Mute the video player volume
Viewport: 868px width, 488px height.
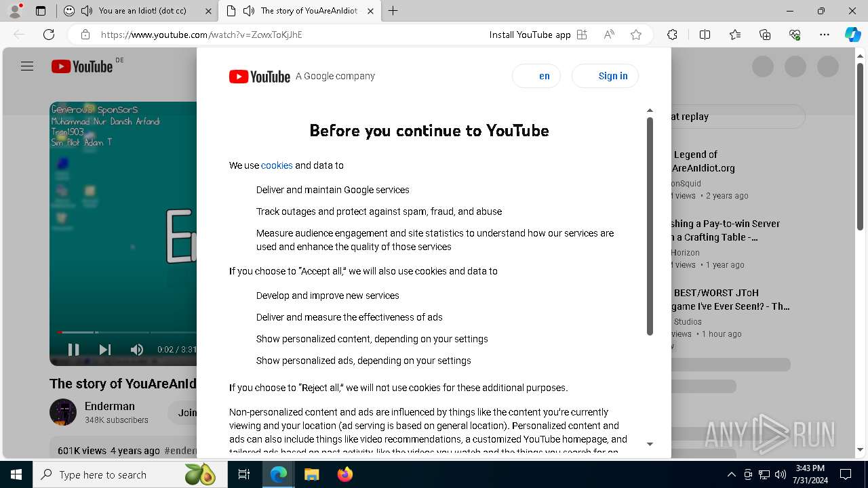(137, 350)
